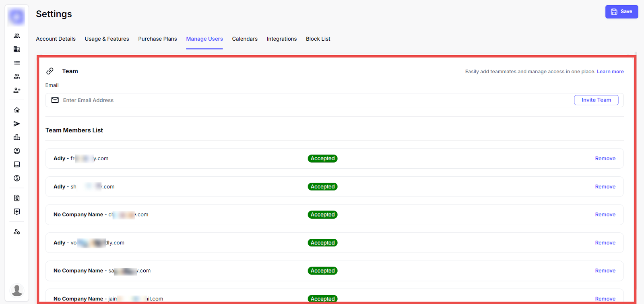Switch to the Account Details tab
The image size is (644, 304).
pos(56,39)
